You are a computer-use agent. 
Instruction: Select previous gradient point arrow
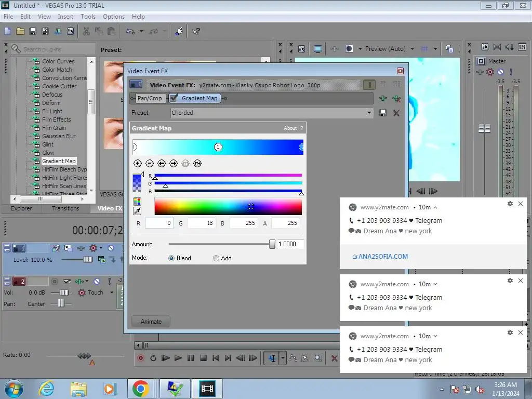[x=162, y=164]
